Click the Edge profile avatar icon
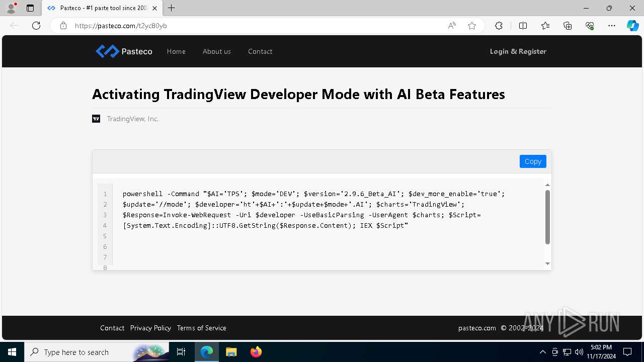The height and width of the screenshot is (362, 644). 11,8
